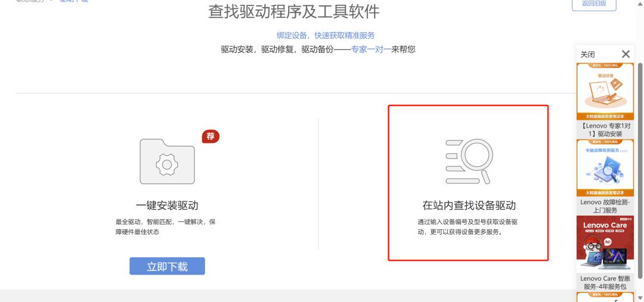Click the folder gear icon for one-key driver install
Screen dimensions: 644x302
click(x=167, y=161)
